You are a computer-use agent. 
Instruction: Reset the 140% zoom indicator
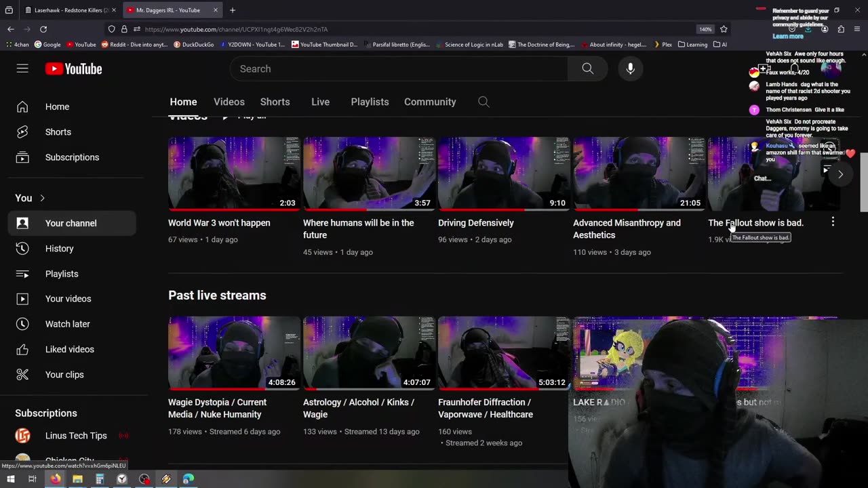tap(705, 29)
